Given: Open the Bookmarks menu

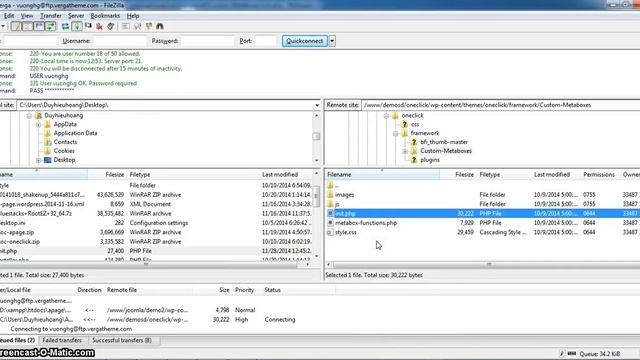Looking at the screenshot, I should [105, 16].
